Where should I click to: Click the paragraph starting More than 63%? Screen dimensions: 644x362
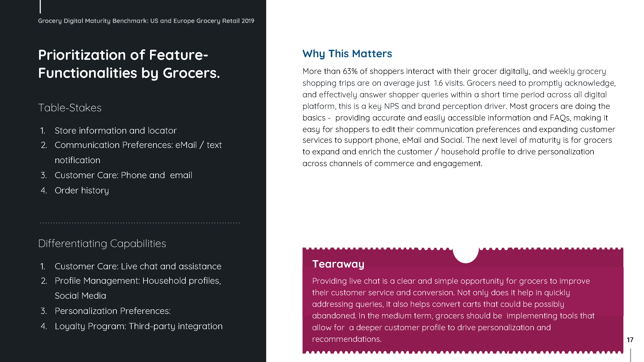(x=459, y=117)
